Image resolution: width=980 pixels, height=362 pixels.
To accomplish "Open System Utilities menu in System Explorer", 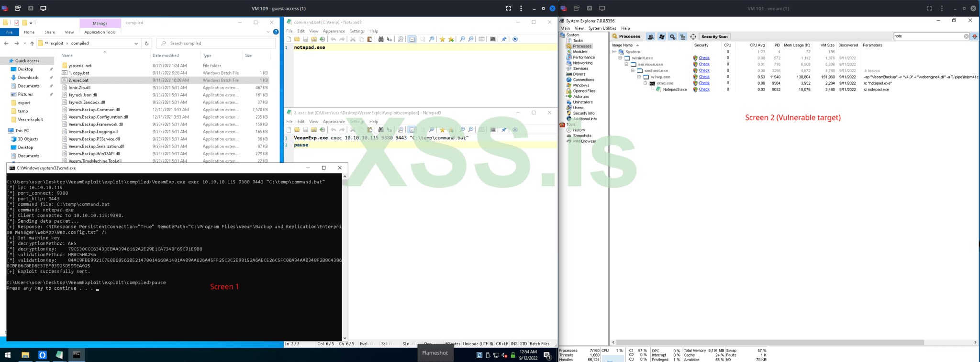I will click(602, 28).
